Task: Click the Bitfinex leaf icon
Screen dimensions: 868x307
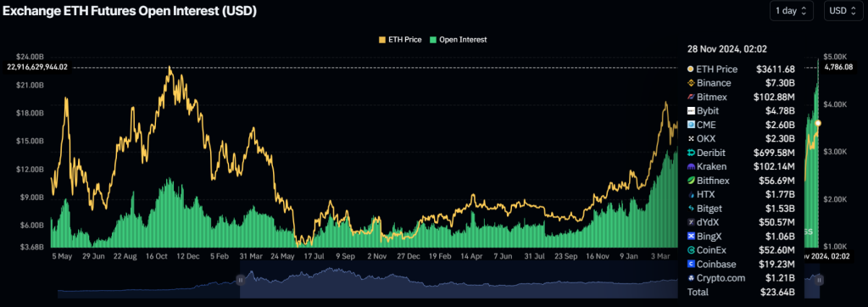Action: coord(690,181)
